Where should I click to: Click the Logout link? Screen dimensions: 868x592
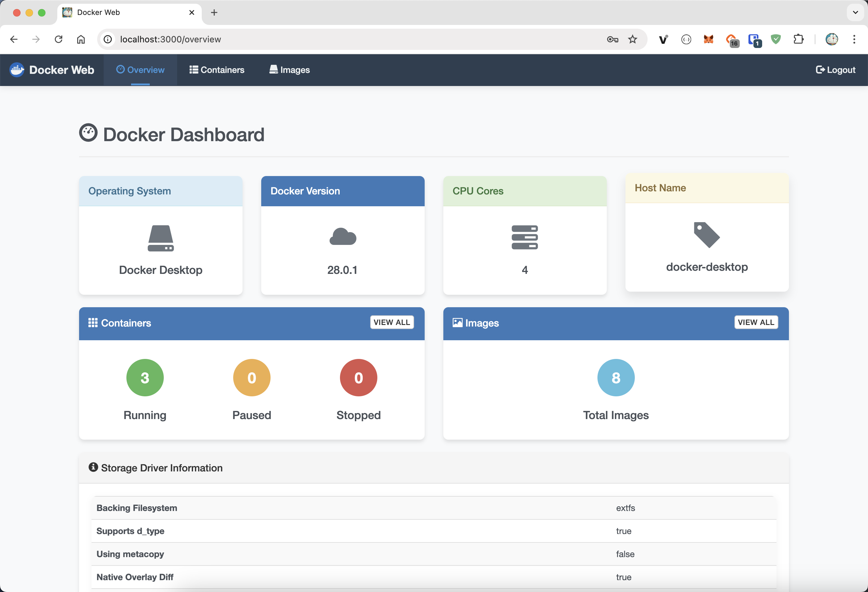836,70
